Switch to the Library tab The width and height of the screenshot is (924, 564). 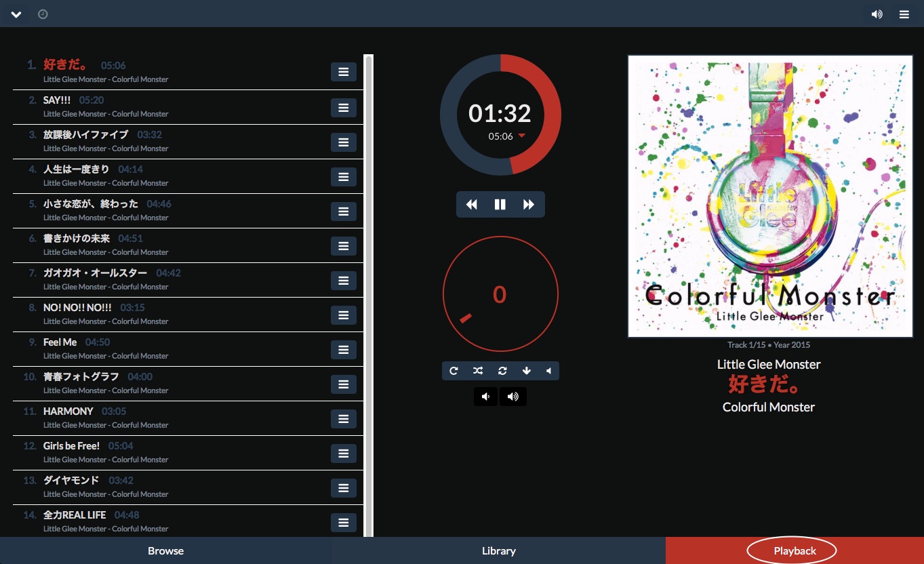click(x=499, y=550)
